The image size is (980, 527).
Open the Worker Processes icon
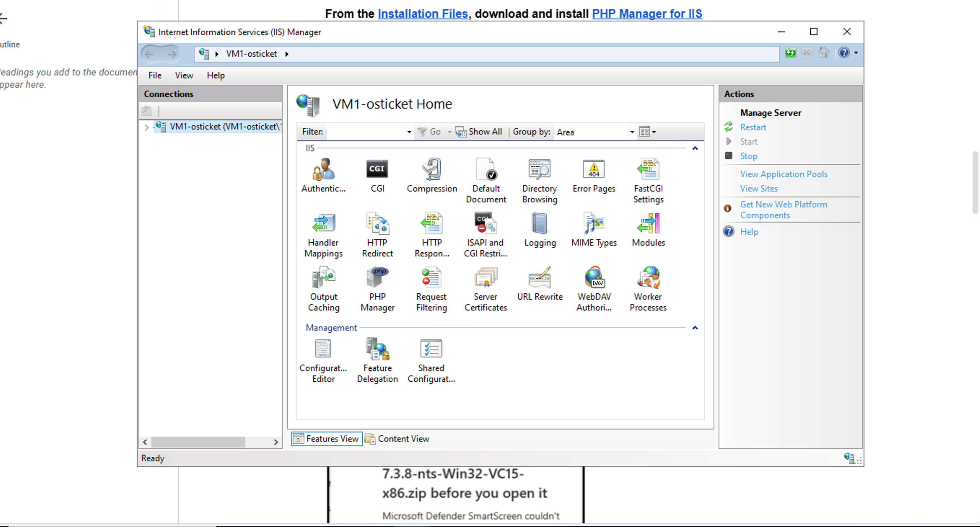pos(648,278)
